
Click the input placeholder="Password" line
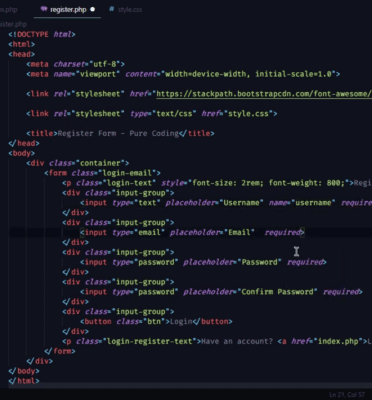203,262
